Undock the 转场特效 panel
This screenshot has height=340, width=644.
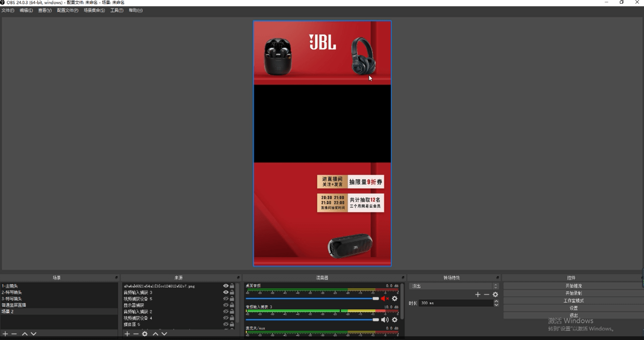497,277
